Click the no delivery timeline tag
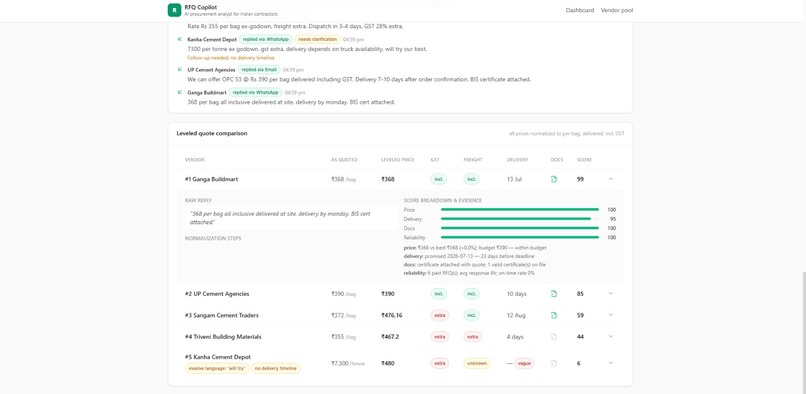This screenshot has width=806, height=394. 276,368
